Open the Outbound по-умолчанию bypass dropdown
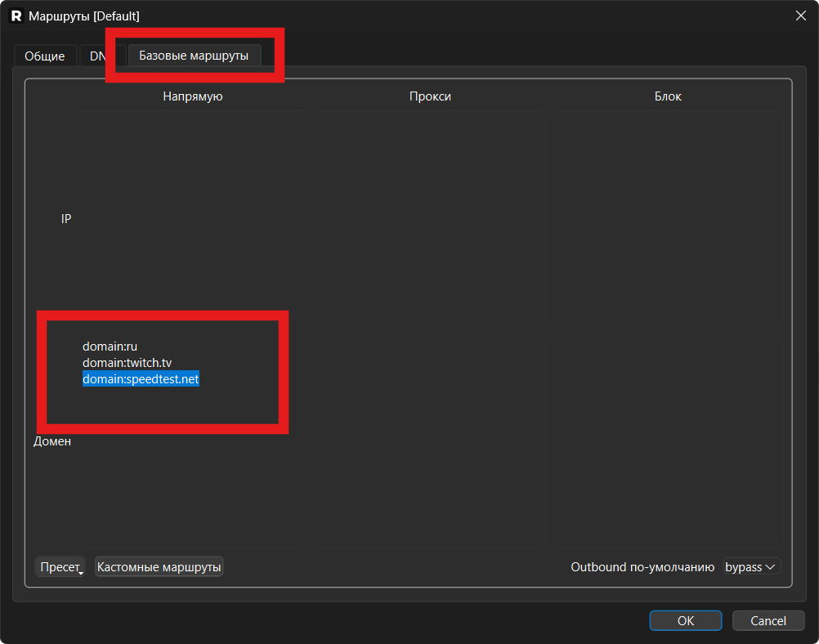 [x=751, y=567]
